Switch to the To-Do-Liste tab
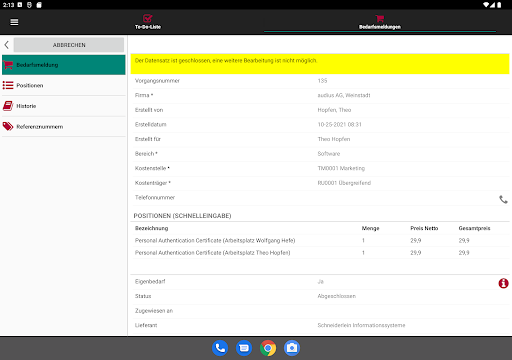This screenshot has height=360, width=512. coord(148,22)
